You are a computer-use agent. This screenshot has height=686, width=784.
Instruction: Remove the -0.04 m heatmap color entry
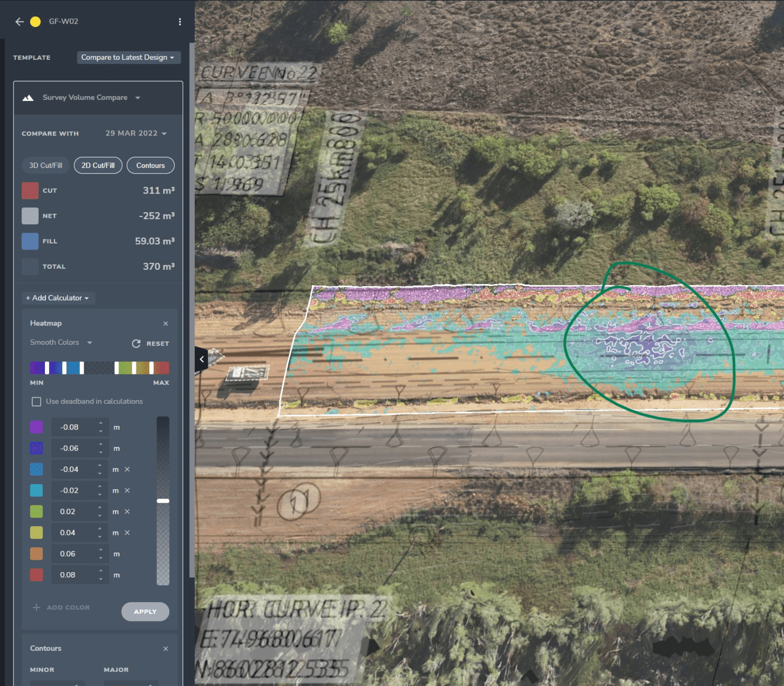coord(127,469)
